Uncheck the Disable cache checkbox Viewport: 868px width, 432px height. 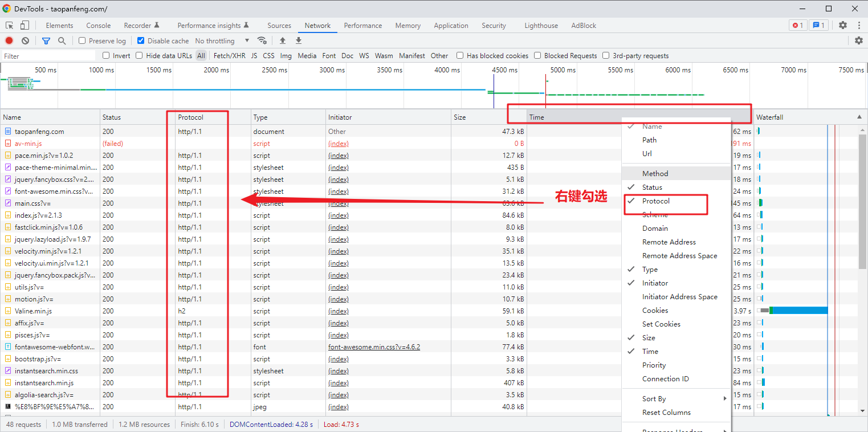[141, 40]
